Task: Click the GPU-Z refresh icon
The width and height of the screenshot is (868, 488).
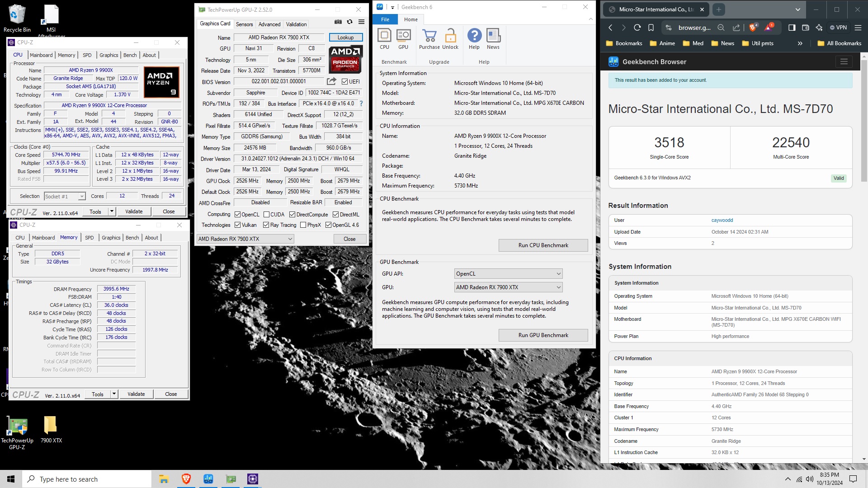Action: (x=349, y=22)
